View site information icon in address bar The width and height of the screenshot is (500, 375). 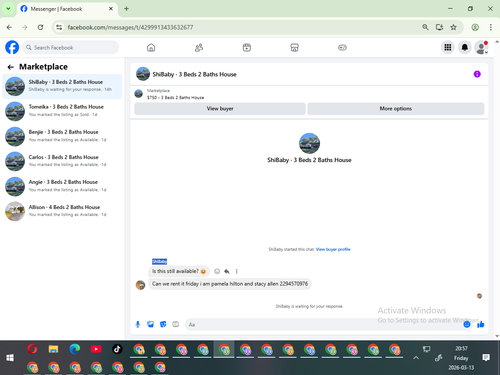click(59, 27)
